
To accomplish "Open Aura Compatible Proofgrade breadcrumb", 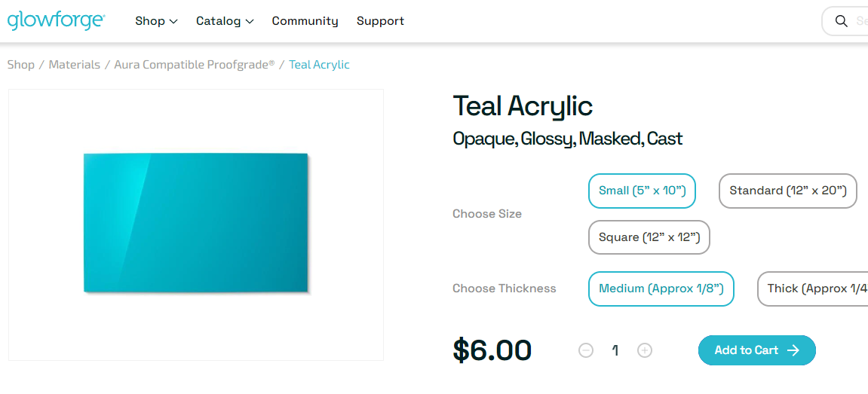I will coord(195,65).
